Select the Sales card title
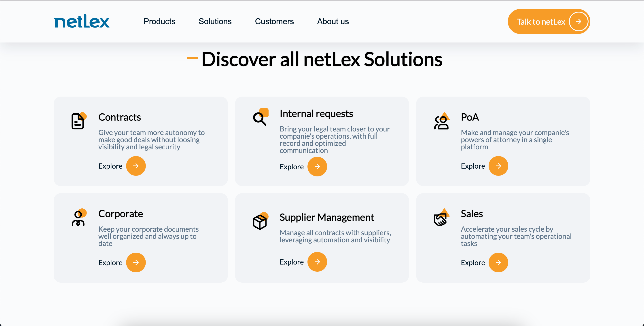The image size is (644, 326). pyautogui.click(x=472, y=214)
